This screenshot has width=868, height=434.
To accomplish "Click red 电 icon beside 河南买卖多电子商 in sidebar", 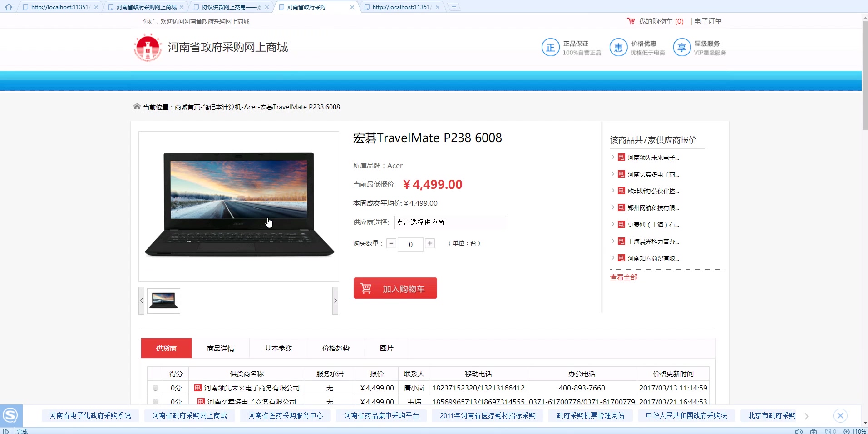I will click(621, 174).
